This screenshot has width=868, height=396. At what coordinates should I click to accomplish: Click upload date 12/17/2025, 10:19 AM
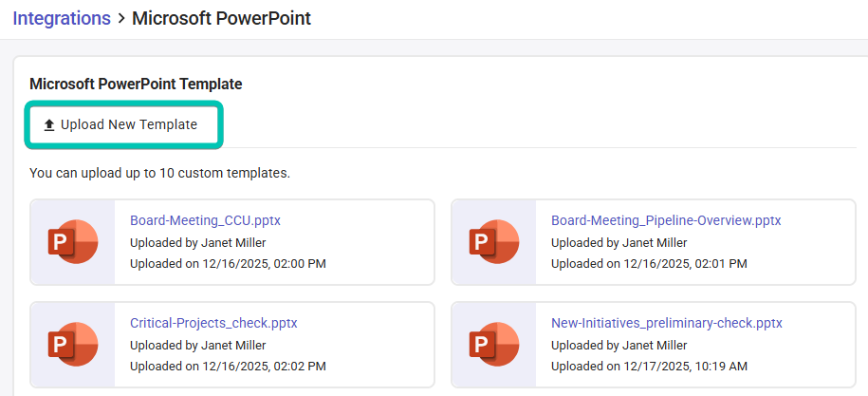(649, 366)
